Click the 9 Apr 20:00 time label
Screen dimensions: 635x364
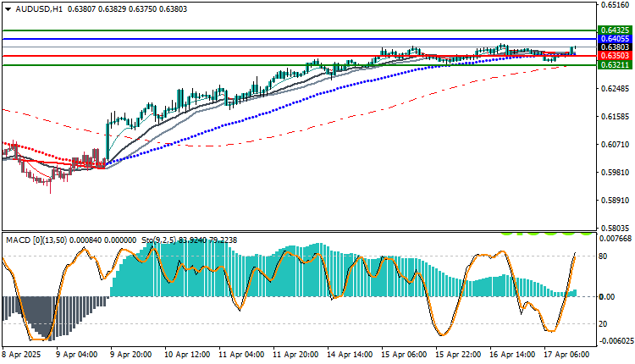(130, 355)
